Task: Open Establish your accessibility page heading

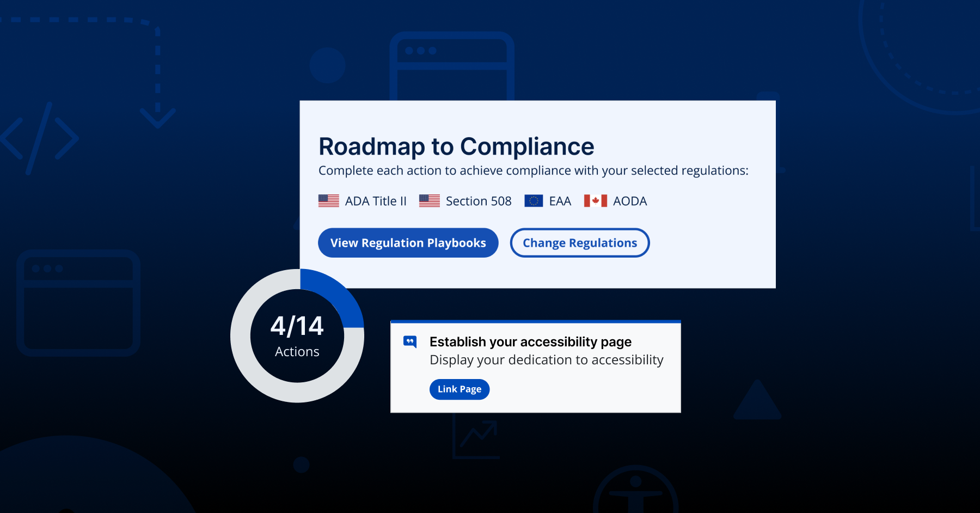Action: pyautogui.click(x=530, y=342)
